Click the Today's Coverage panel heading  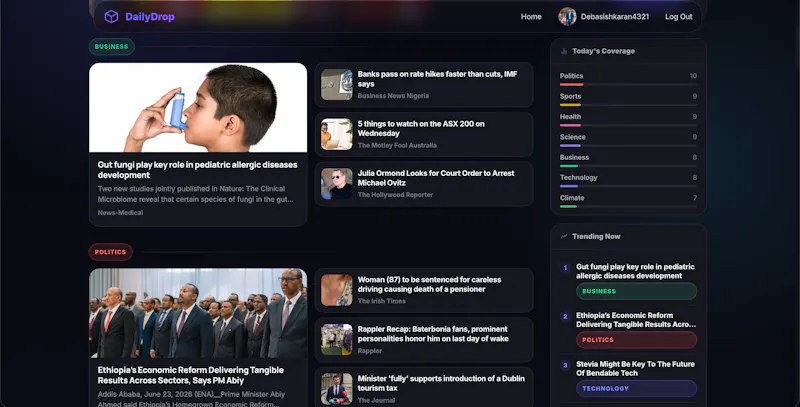tap(604, 51)
